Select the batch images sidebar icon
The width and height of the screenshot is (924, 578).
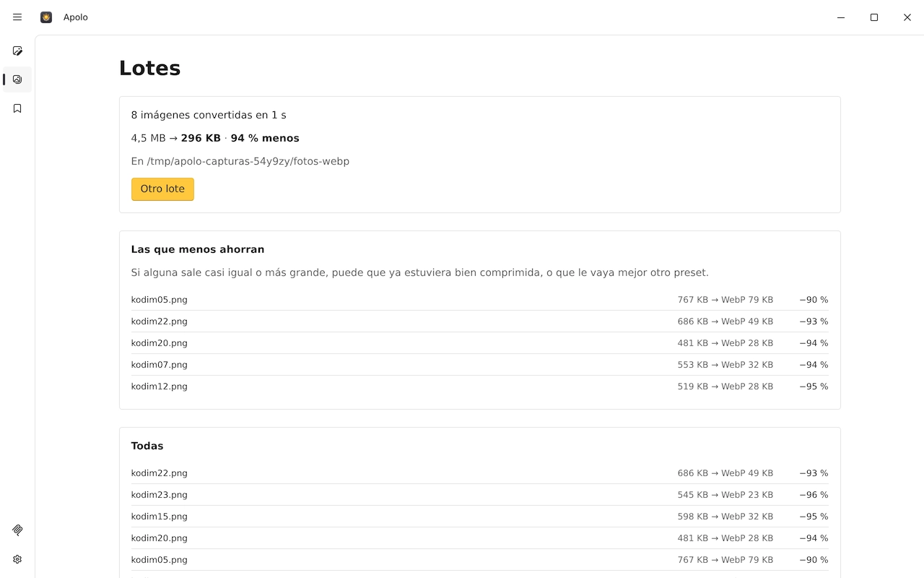(x=17, y=79)
